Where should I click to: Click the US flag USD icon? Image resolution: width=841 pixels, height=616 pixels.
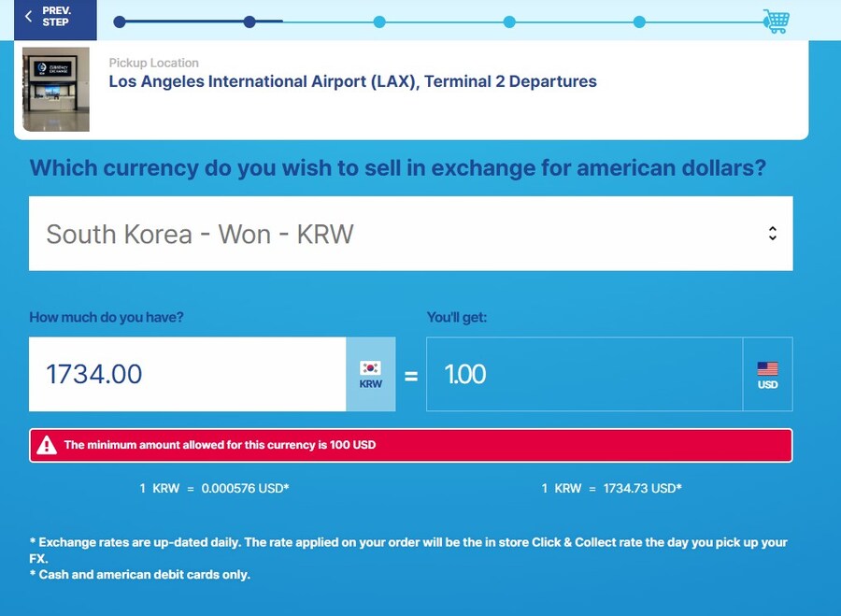click(767, 374)
